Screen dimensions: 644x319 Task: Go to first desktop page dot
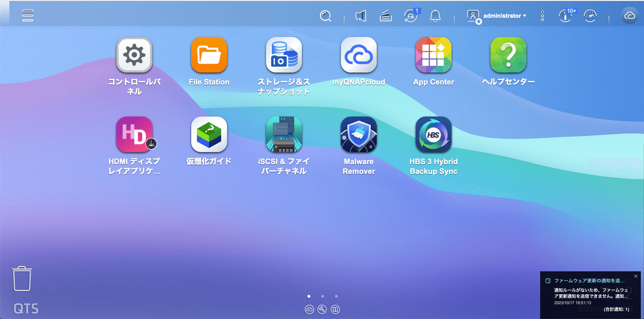pos(309,296)
